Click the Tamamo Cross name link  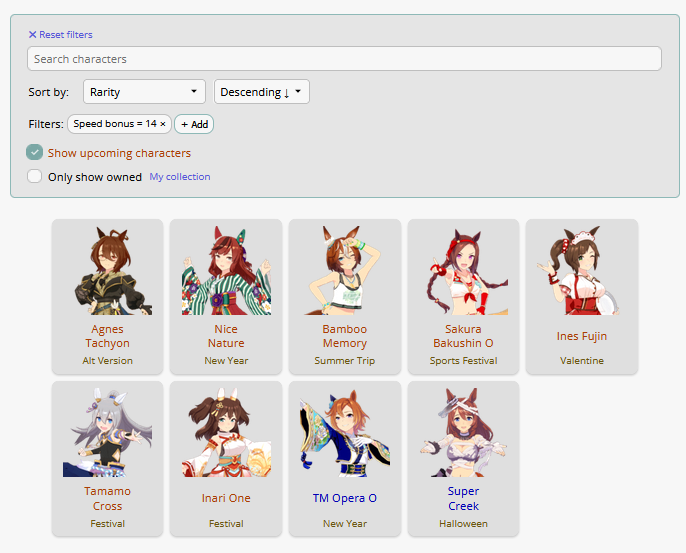pos(108,498)
